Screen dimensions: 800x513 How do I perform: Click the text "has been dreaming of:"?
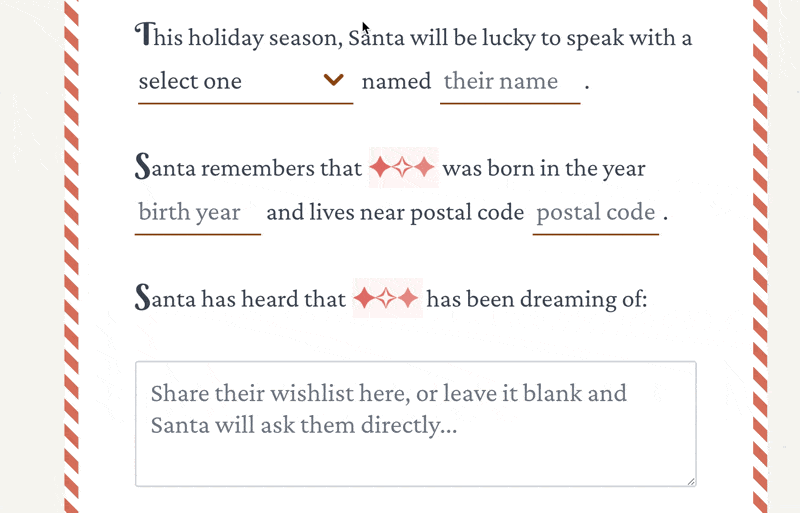(536, 298)
